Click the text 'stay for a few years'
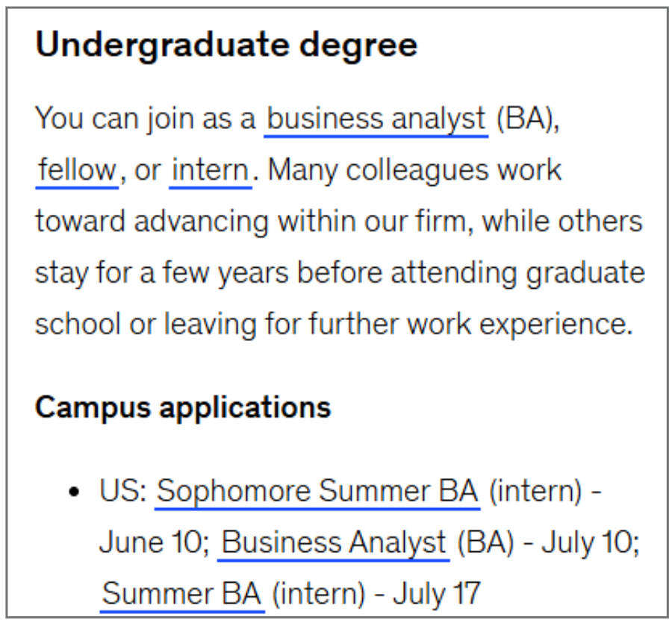Screen dimensions: 672x620 (x=161, y=273)
